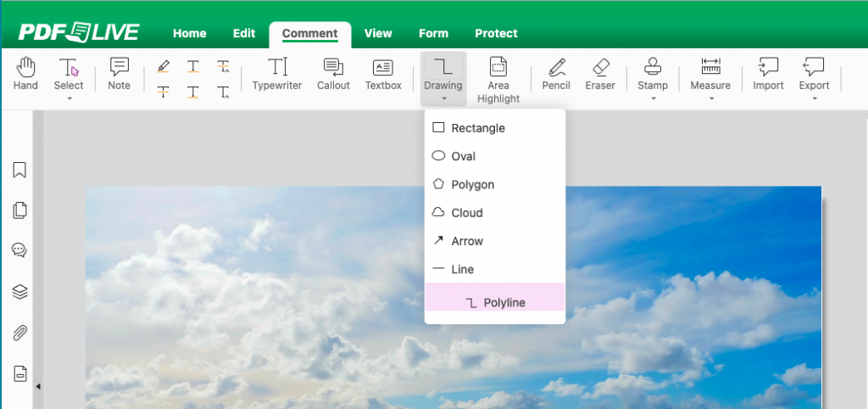Pick the Replace text markup tool
The image size is (868, 409).
tap(223, 66)
